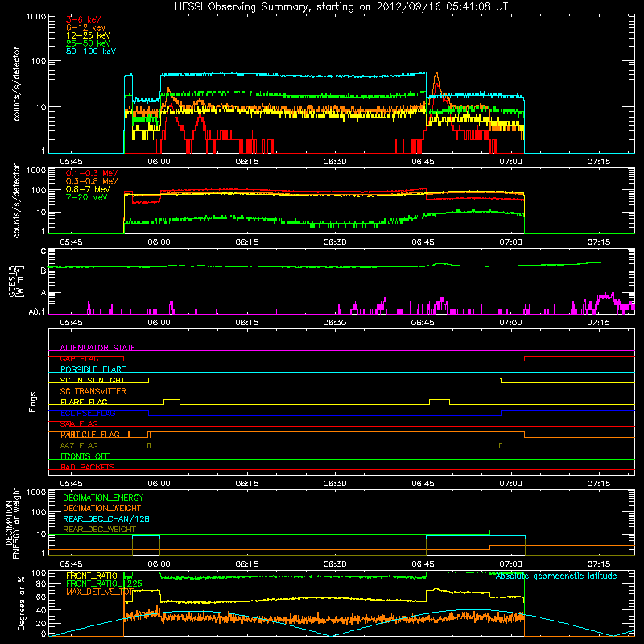Click the yellow FRONT_RATIO legend label
This screenshot has width=644, height=644.
92,576
